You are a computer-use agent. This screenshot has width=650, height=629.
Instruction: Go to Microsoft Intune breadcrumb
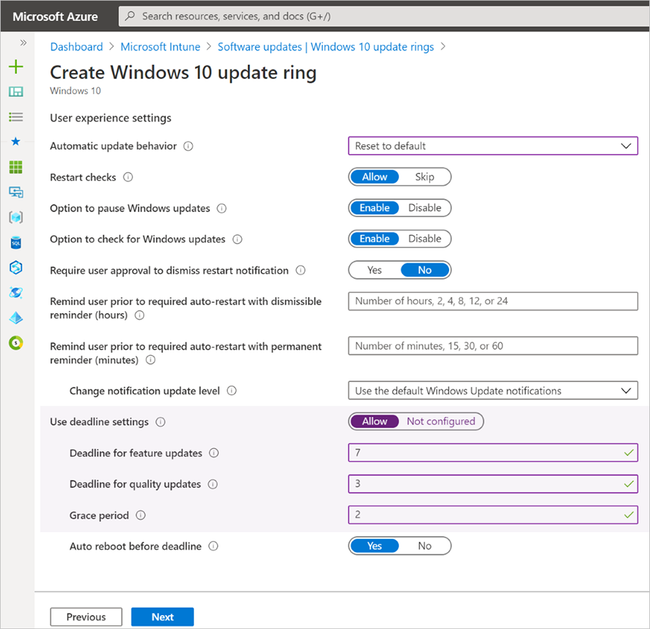coord(160,47)
